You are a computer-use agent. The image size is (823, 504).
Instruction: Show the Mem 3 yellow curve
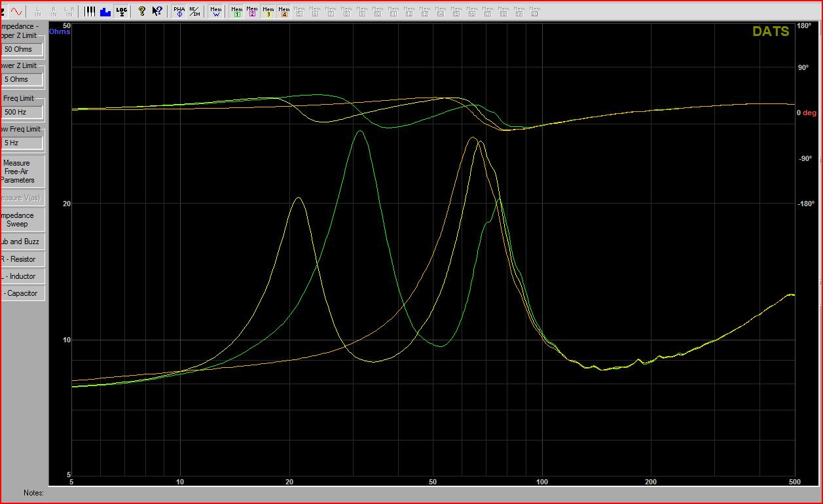pos(268,11)
